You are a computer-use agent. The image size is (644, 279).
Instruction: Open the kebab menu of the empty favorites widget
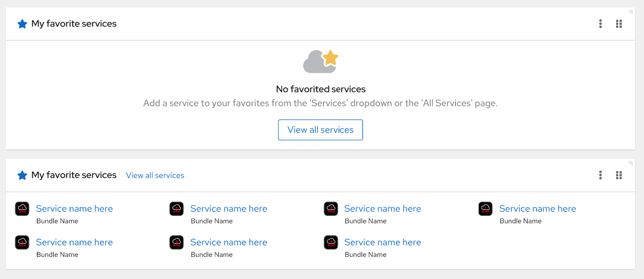(600, 24)
